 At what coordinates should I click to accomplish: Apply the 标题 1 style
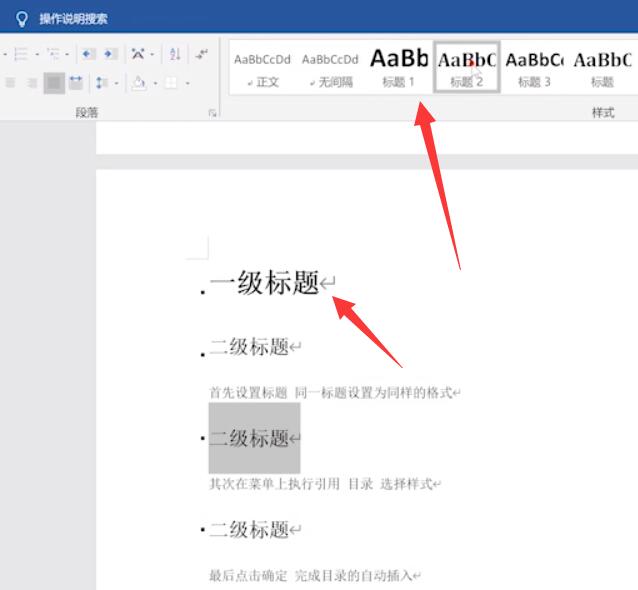click(x=399, y=68)
